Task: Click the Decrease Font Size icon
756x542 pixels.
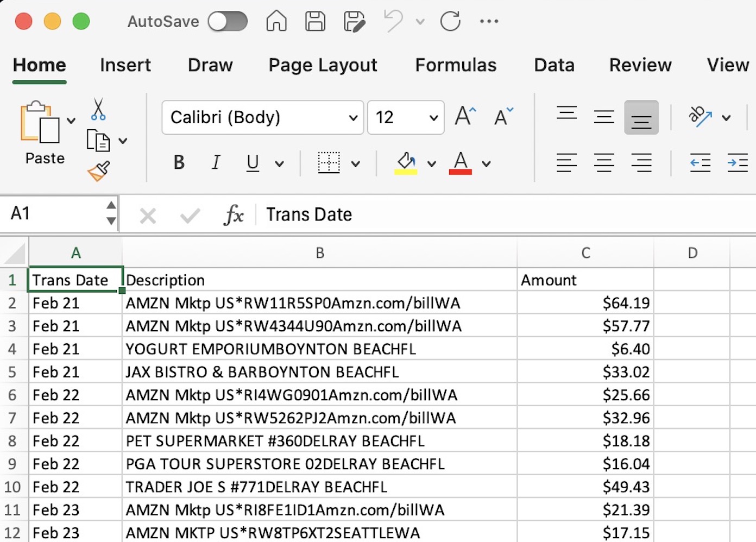Action: (503, 116)
